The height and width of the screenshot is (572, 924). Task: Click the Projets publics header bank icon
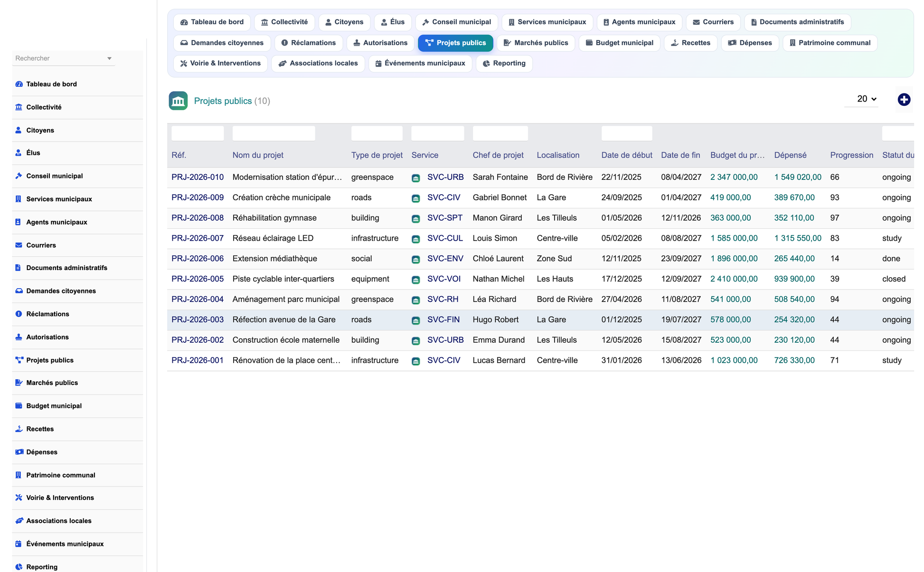tap(178, 101)
